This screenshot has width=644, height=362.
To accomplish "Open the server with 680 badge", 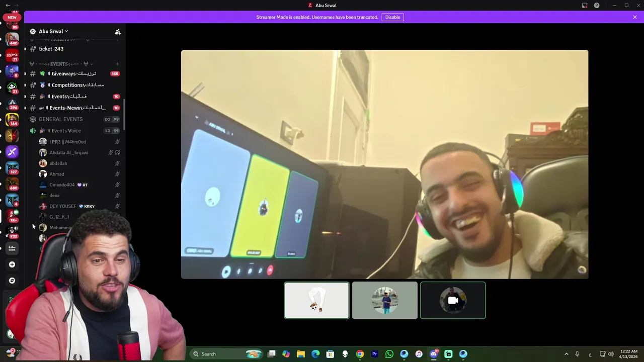I will click(x=12, y=184).
